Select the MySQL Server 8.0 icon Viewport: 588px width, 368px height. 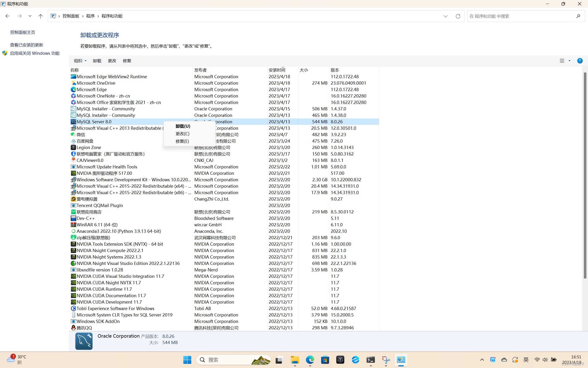(x=73, y=122)
